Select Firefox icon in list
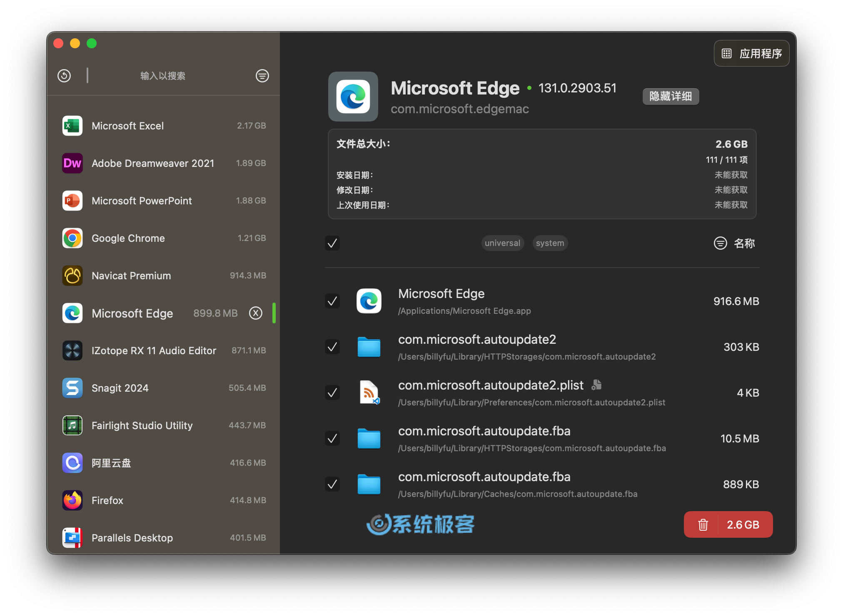Image resolution: width=843 pixels, height=616 pixels. point(72,500)
